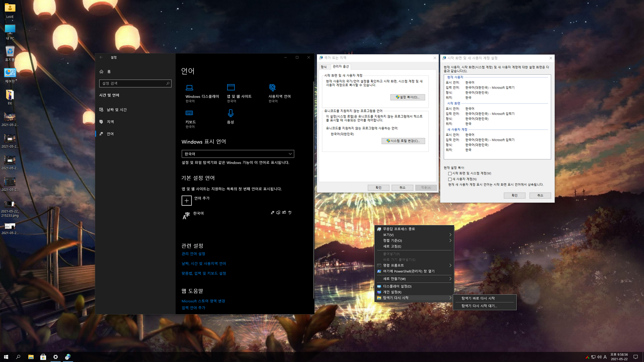The height and width of the screenshot is (362, 644).
Task: Open Microsoft 스토어 영역 변경 link
Action: click(x=203, y=301)
